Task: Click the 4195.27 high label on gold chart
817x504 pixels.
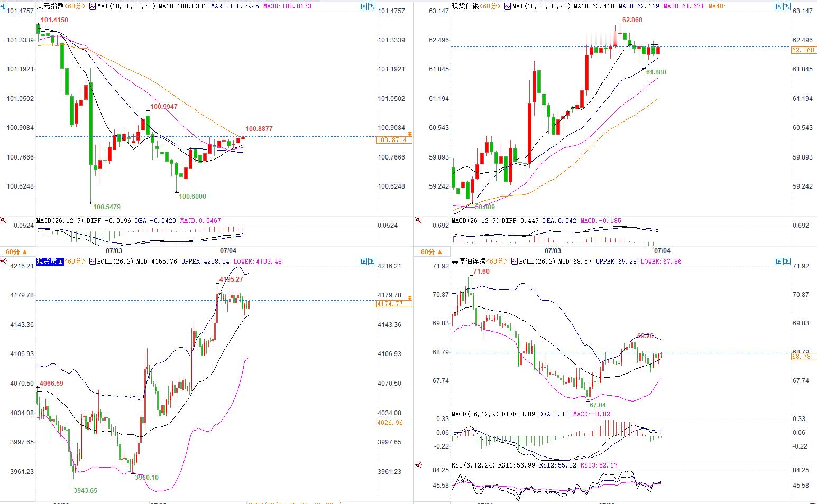Action: [x=231, y=279]
